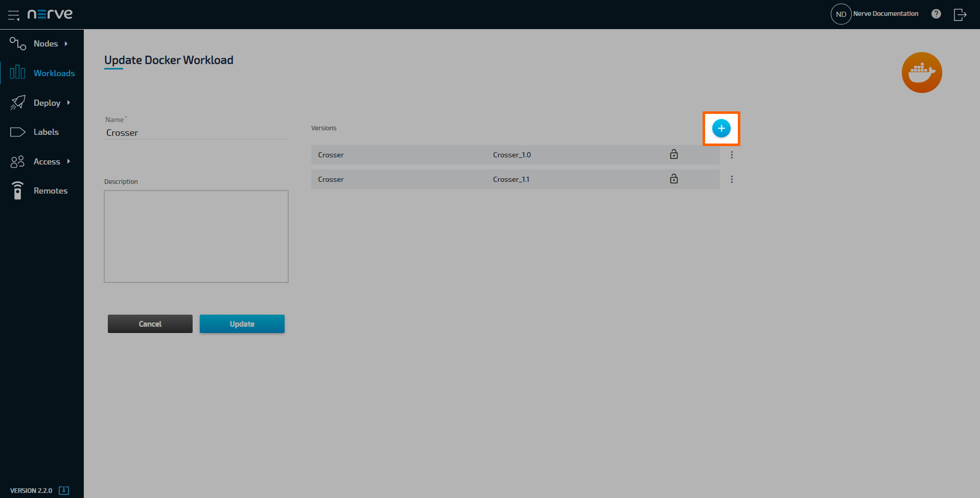The height and width of the screenshot is (498, 980).
Task: Click the lock icon on Crosser_1.0
Action: [x=673, y=154]
